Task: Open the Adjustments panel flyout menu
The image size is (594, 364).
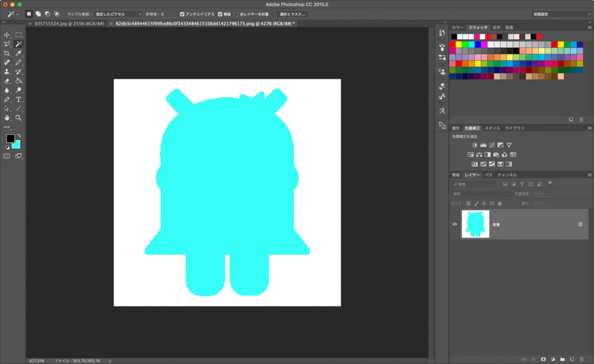Action: pyautogui.click(x=589, y=128)
